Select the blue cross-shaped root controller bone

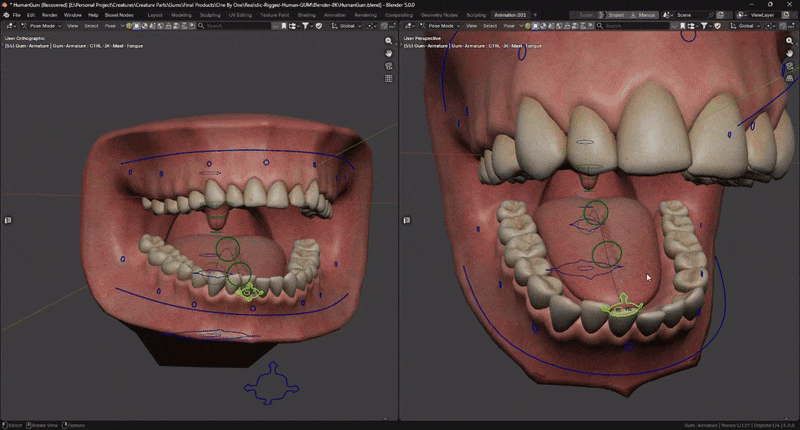271,384
